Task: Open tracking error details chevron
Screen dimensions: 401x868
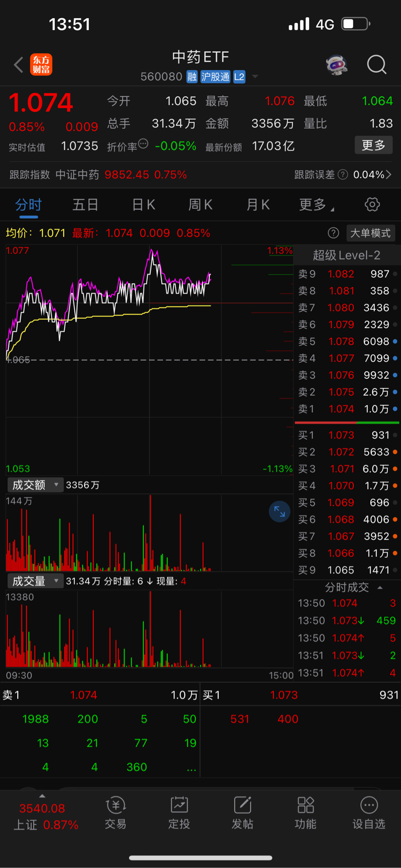Action: tap(388, 174)
